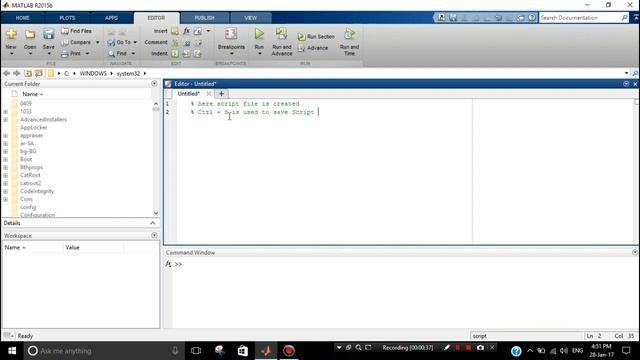
Task: Open the Windows Start menu
Action: (12, 351)
